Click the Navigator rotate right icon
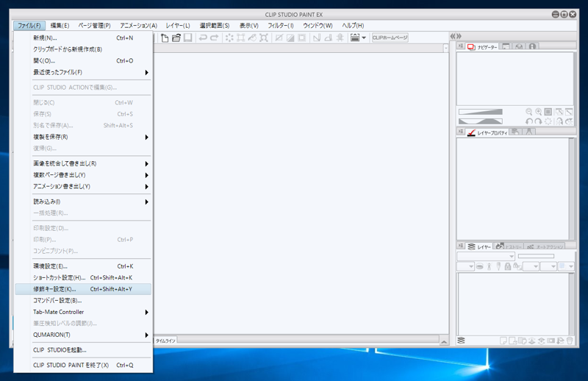 pyautogui.click(x=538, y=121)
